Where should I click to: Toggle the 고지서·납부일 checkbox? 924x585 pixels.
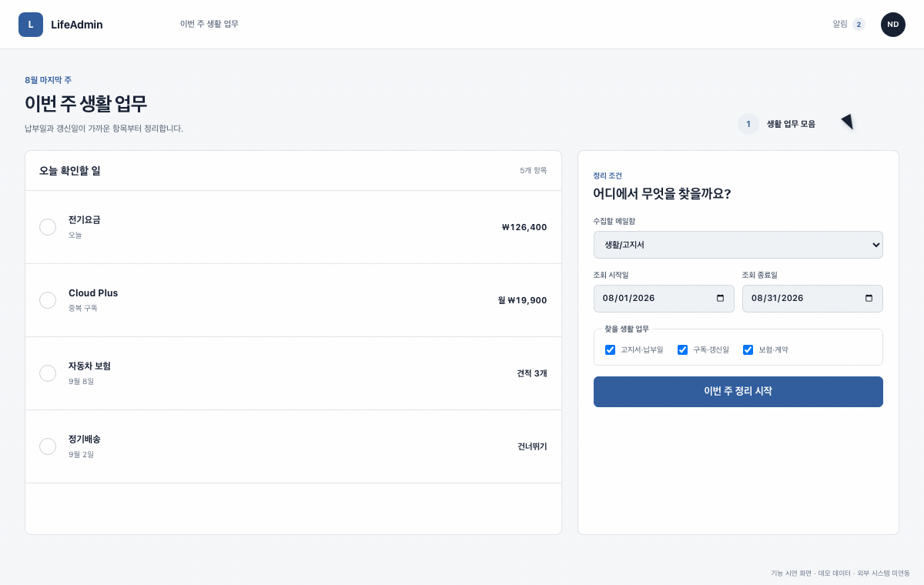(610, 349)
